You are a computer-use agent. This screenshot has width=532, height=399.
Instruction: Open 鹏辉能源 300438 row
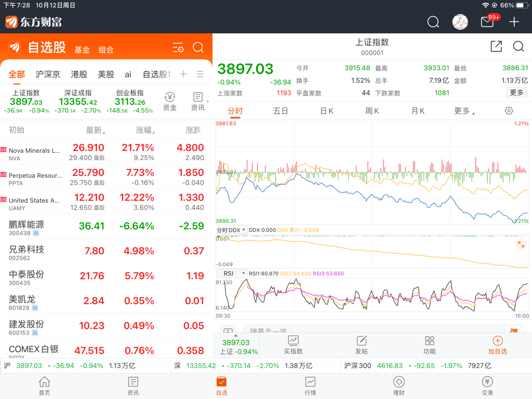[105, 227]
